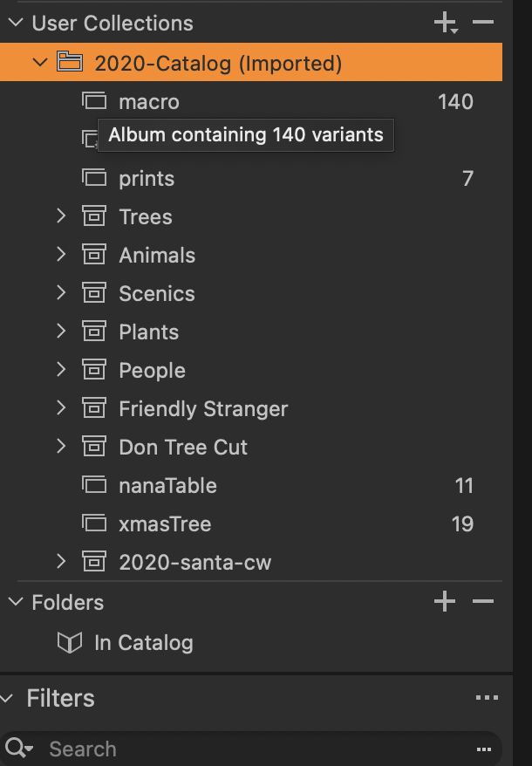Collapse the 2020-Catalog (Imported) group
Image resolution: width=532 pixels, height=766 pixels.
click(x=39, y=63)
